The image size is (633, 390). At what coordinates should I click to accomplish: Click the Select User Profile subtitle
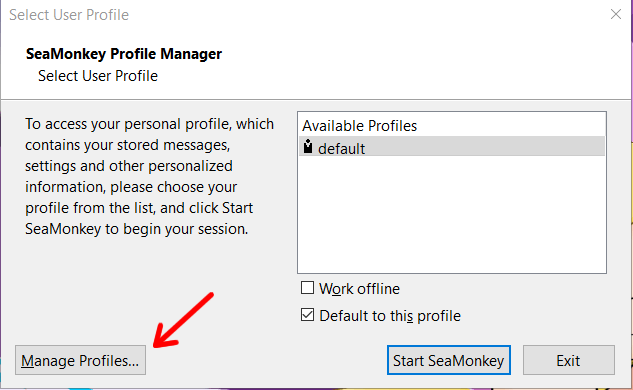point(98,76)
